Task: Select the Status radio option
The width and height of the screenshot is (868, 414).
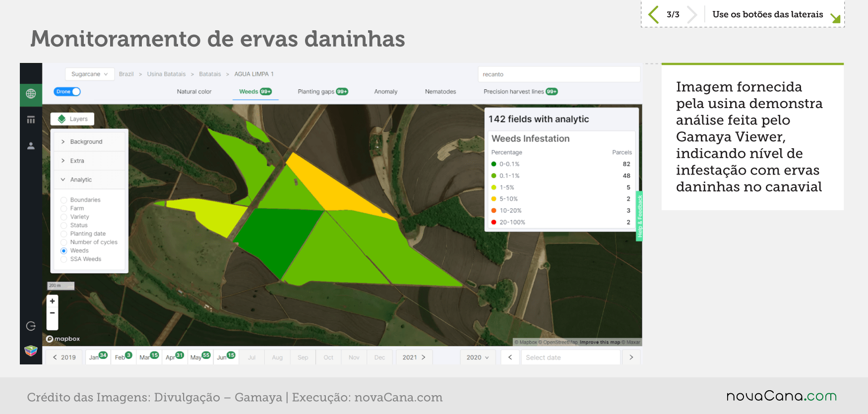Action: 63,225
